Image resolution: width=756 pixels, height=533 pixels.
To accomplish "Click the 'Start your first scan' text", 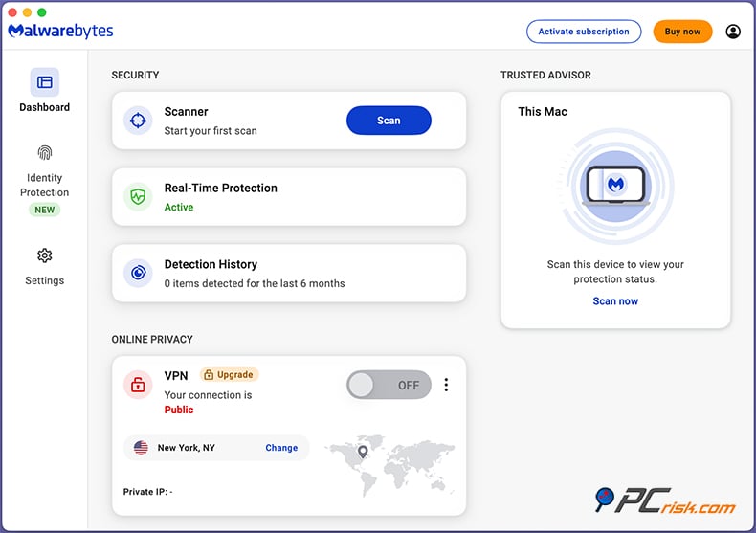I will pyautogui.click(x=211, y=131).
